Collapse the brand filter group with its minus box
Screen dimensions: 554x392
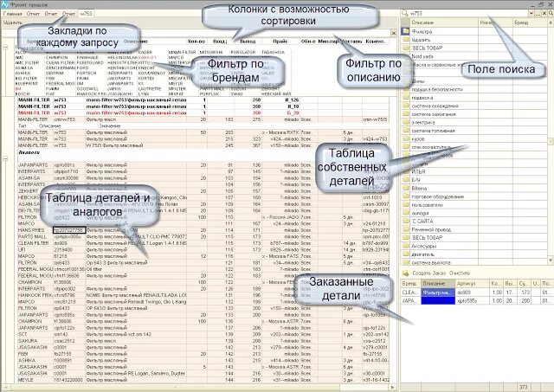pyautogui.click(x=6, y=47)
